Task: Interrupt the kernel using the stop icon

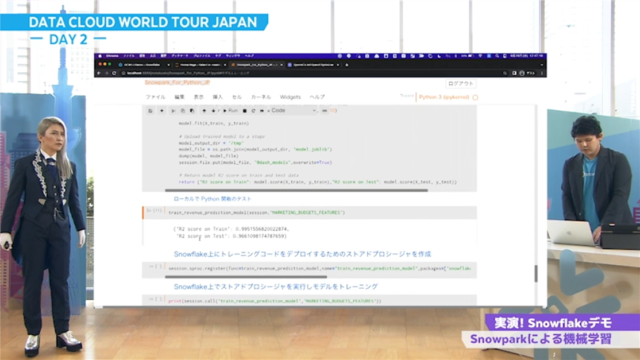Action: 244,111
